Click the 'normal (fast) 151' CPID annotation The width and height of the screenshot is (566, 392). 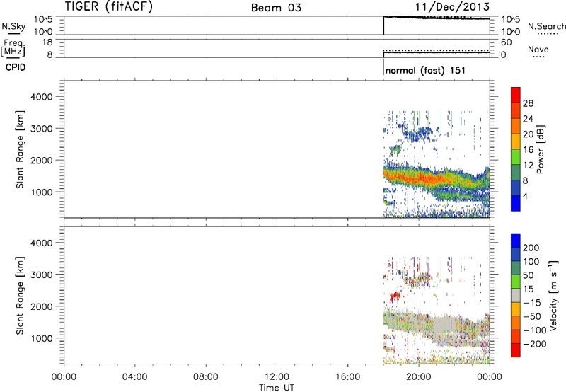(425, 70)
